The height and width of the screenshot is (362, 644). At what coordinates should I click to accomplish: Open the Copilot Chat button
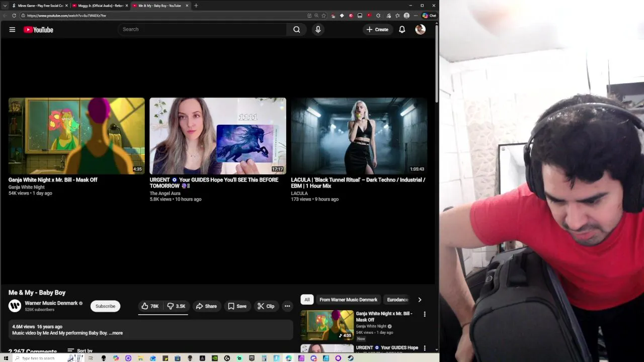click(x=429, y=16)
